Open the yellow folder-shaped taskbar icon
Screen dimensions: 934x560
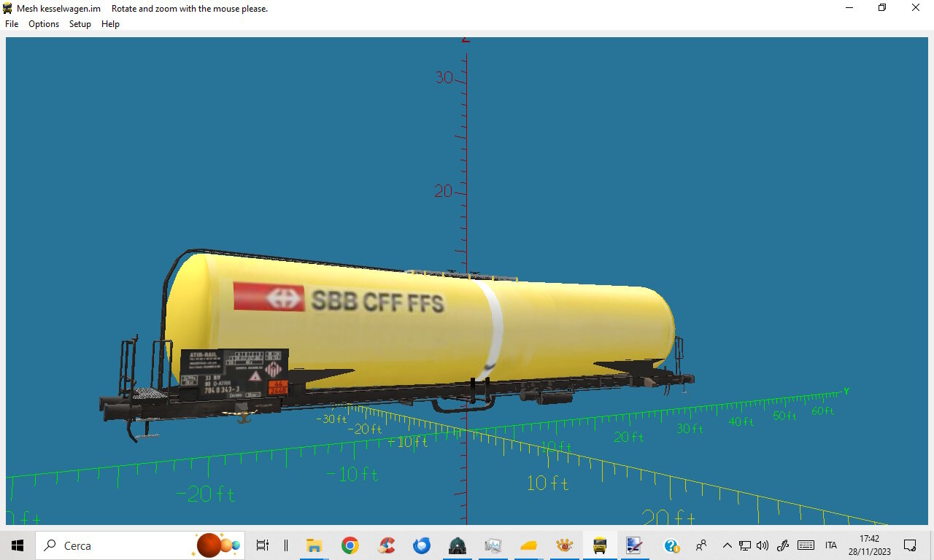pos(529,545)
